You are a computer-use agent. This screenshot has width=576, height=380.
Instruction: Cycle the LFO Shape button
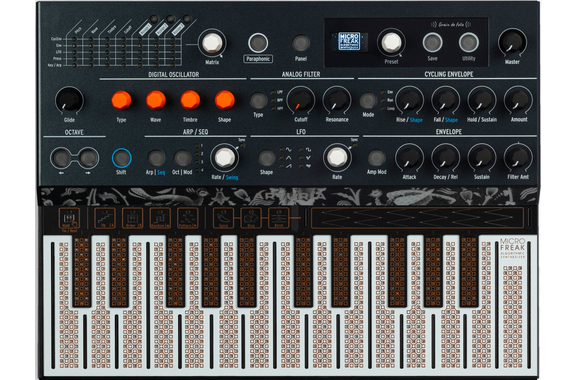266,158
